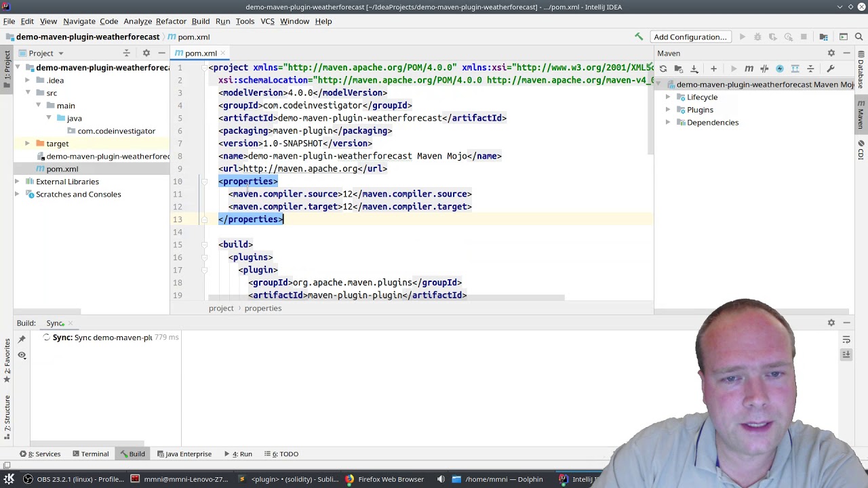Reimport all Maven projects

(x=663, y=68)
